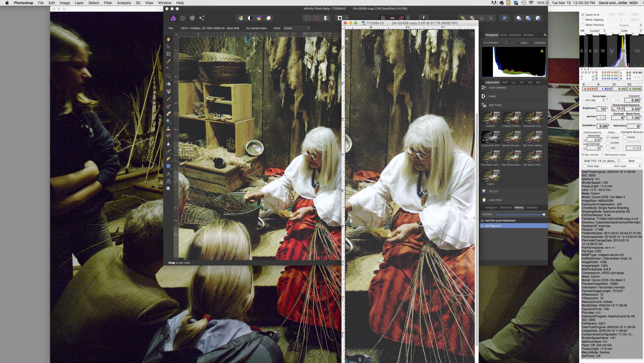
Task: Activate the Artistic Text tool
Action: click(168, 174)
